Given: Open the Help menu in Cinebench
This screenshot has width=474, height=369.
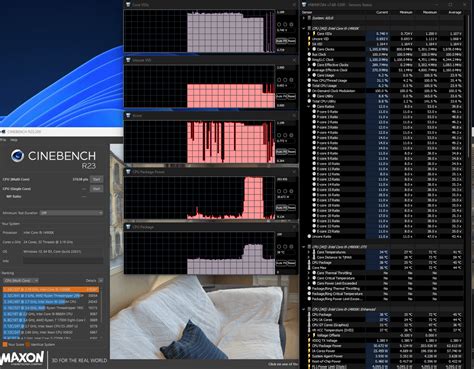Looking at the screenshot, I should tap(14, 140).
